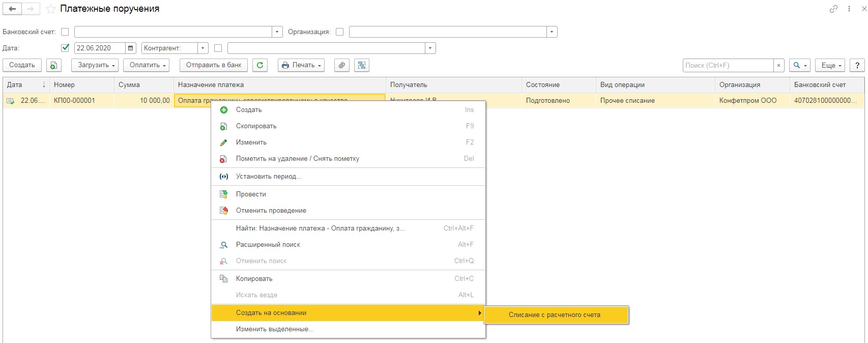Expand the counterparty value dropdown
Image resolution: width=868 pixels, height=343 pixels.
(430, 48)
